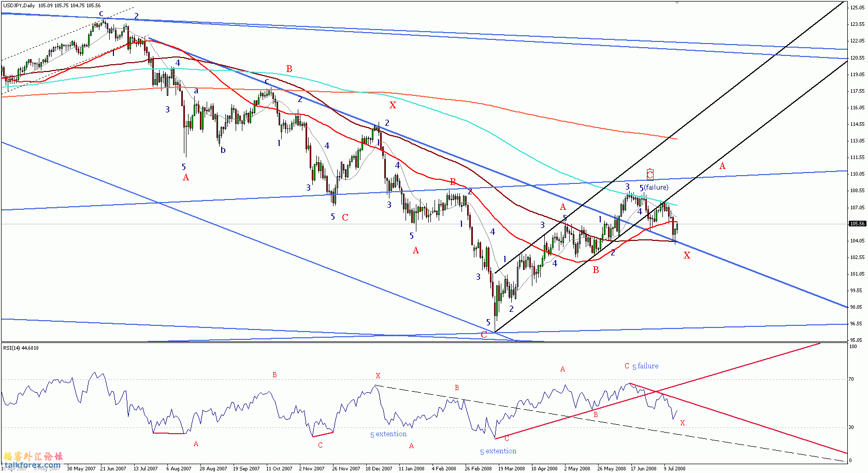
Task: Click the 116.05 price axis value
Action: [x=858, y=108]
